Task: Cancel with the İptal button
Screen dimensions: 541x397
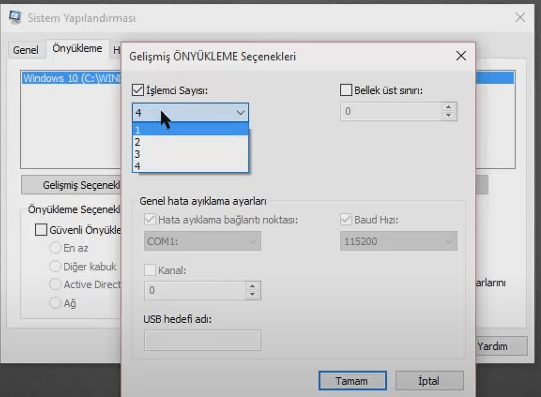Action: click(429, 381)
